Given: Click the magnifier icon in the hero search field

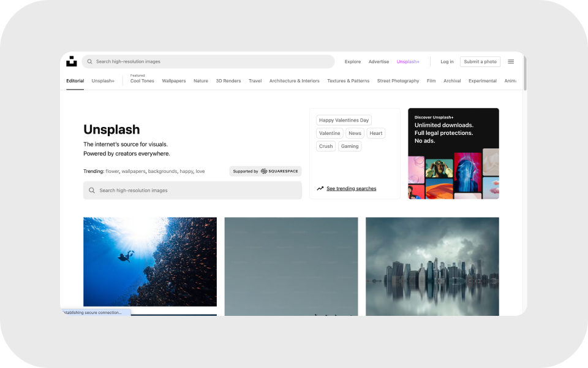Looking at the screenshot, I should pyautogui.click(x=91, y=190).
